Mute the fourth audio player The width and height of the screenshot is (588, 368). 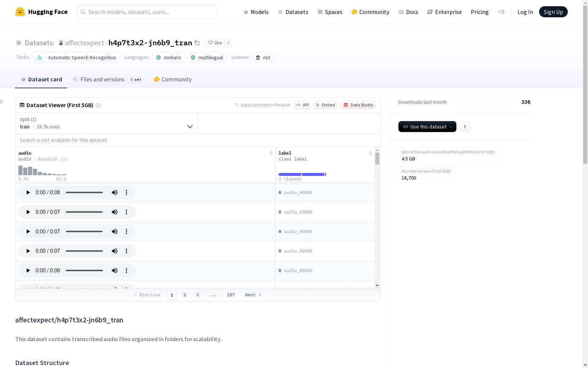pos(115,251)
